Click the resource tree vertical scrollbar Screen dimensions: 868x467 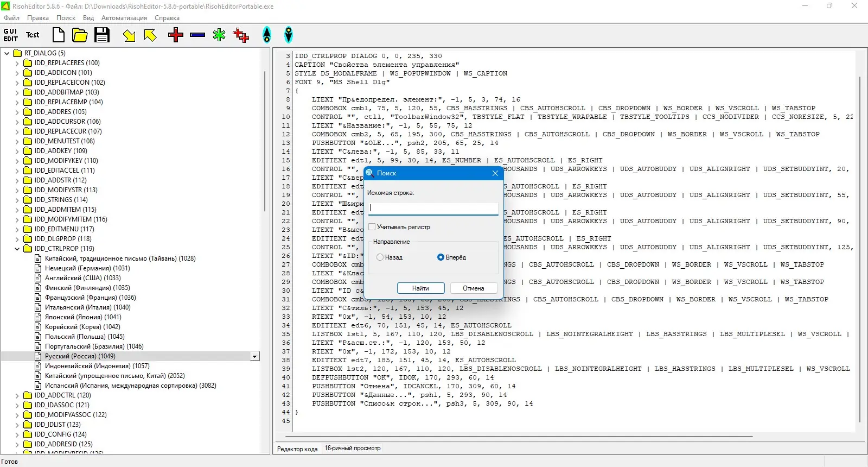pyautogui.click(x=265, y=141)
